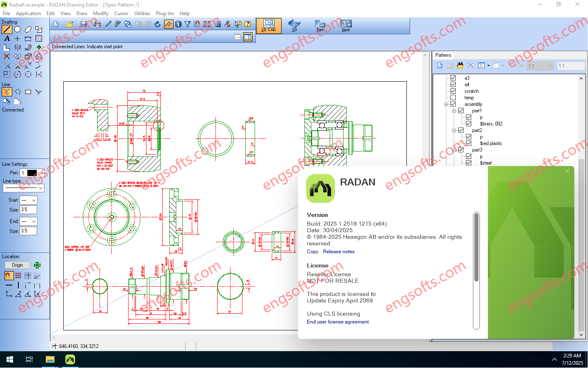Viewport: 588px width, 368px height.
Task: Collapse the part1 tree node
Action: tap(454, 111)
